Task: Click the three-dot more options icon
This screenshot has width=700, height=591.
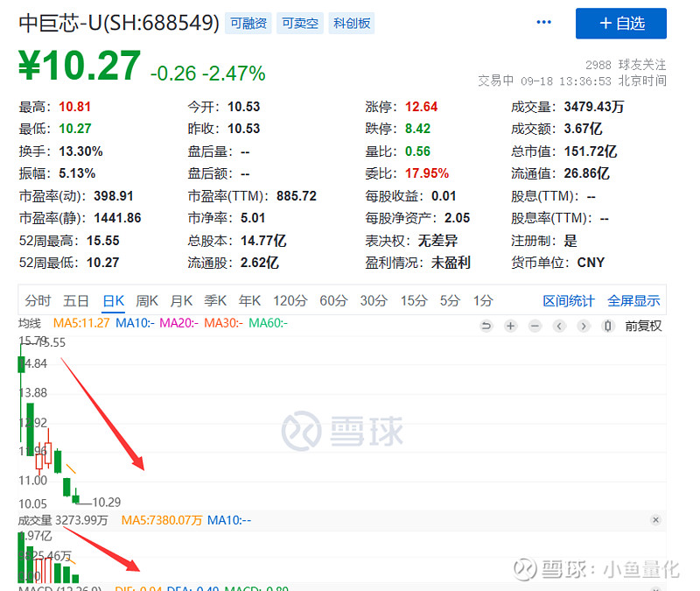Action: [543, 23]
